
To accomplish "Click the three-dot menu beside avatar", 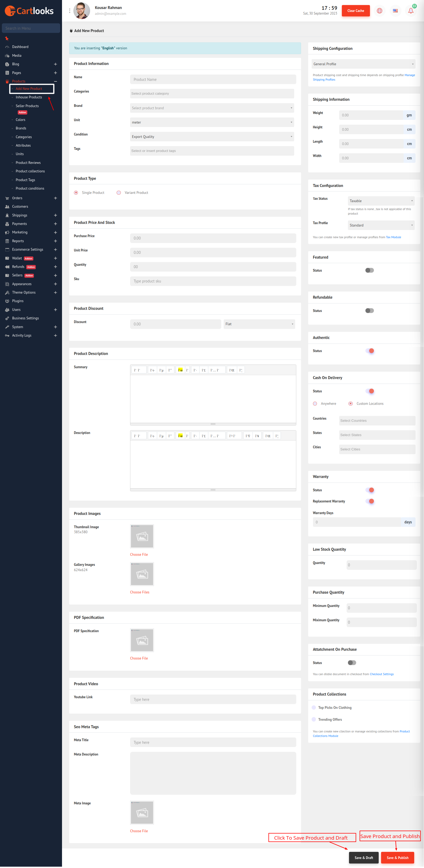I will pos(70,11).
